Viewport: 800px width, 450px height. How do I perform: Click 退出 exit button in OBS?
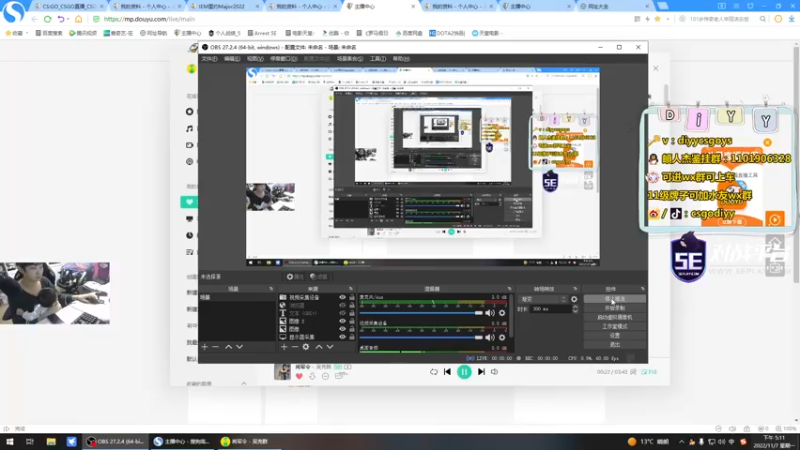coord(614,345)
